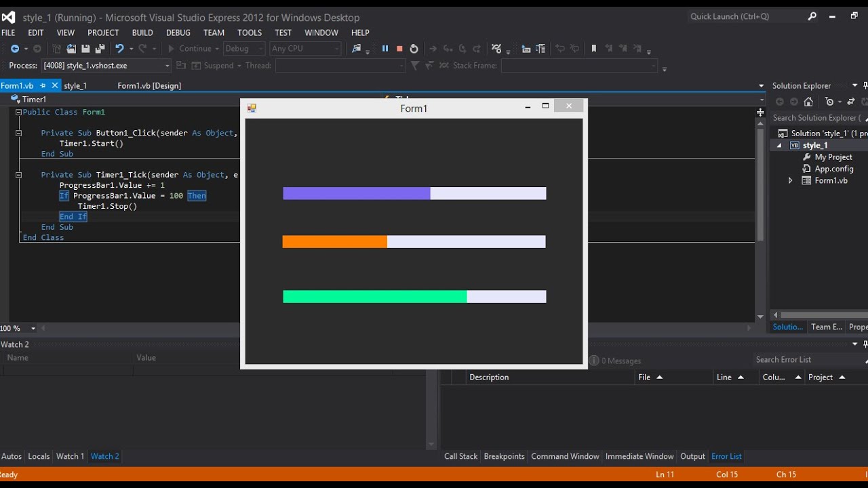Click the Restart debugging icon
Screen dimensions: 868x488
point(414,49)
